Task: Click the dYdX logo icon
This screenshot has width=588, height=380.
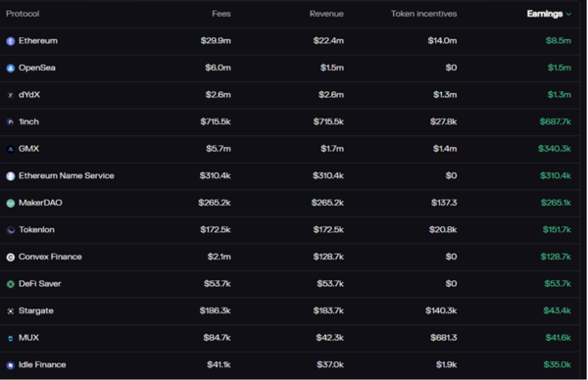Action: (11, 95)
